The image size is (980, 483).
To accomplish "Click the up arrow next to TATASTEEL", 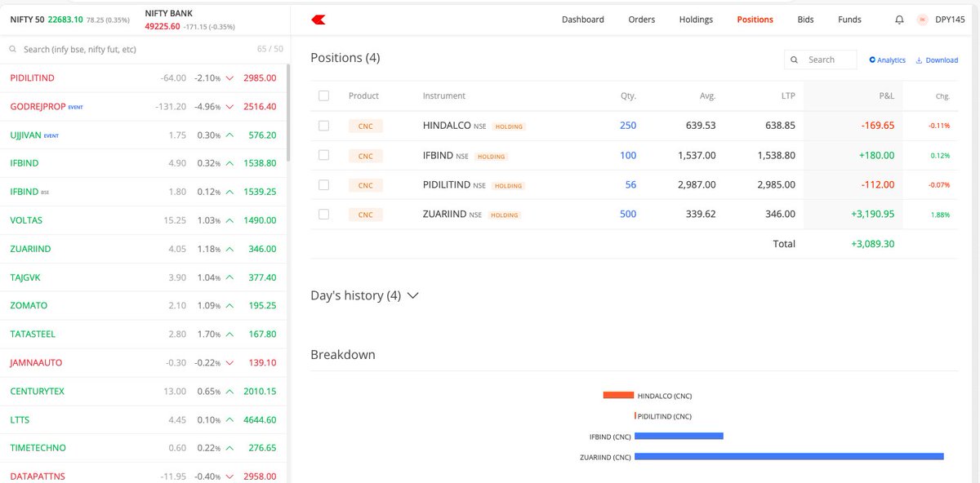I will point(229,334).
